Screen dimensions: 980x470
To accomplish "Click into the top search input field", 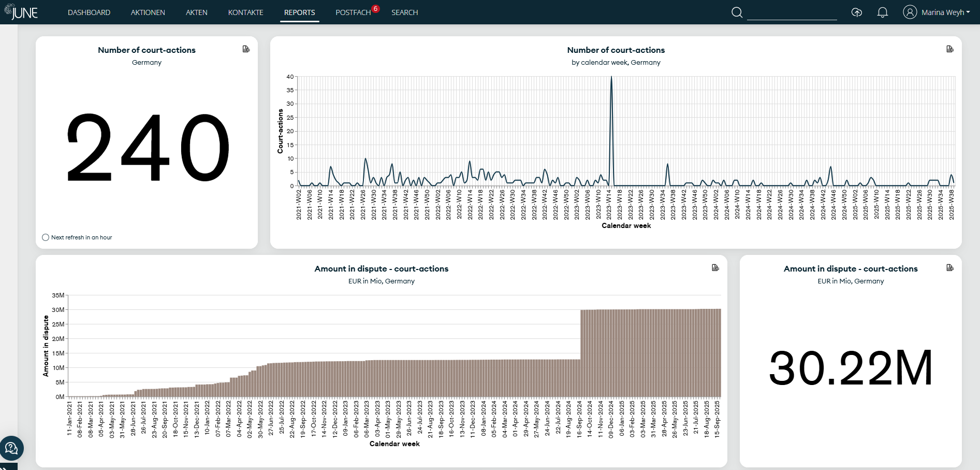I will tap(792, 15).
